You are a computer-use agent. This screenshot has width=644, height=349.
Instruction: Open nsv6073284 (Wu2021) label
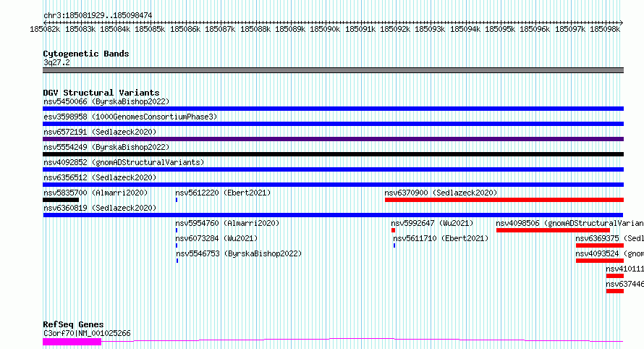[216, 238]
